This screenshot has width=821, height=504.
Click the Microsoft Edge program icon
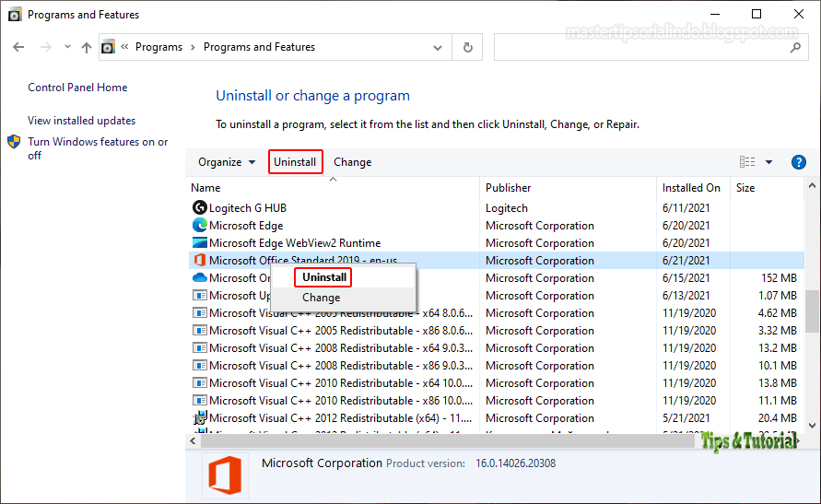pyautogui.click(x=199, y=226)
